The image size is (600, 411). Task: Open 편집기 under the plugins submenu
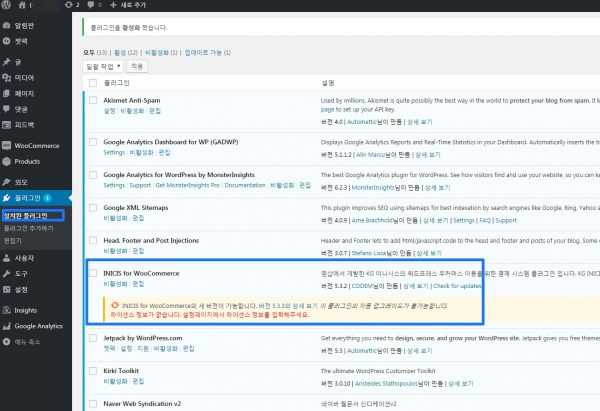click(13, 240)
